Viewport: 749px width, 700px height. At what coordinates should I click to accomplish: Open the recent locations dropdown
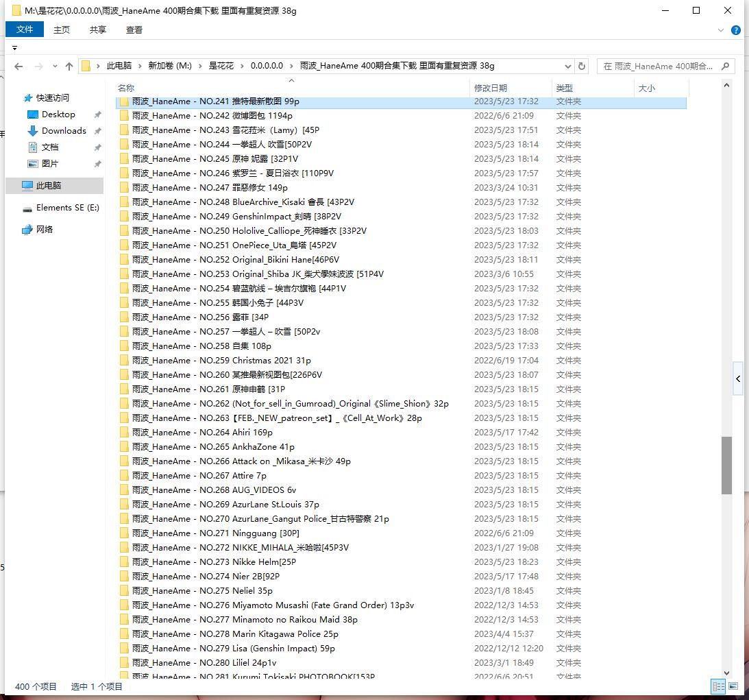(55, 67)
